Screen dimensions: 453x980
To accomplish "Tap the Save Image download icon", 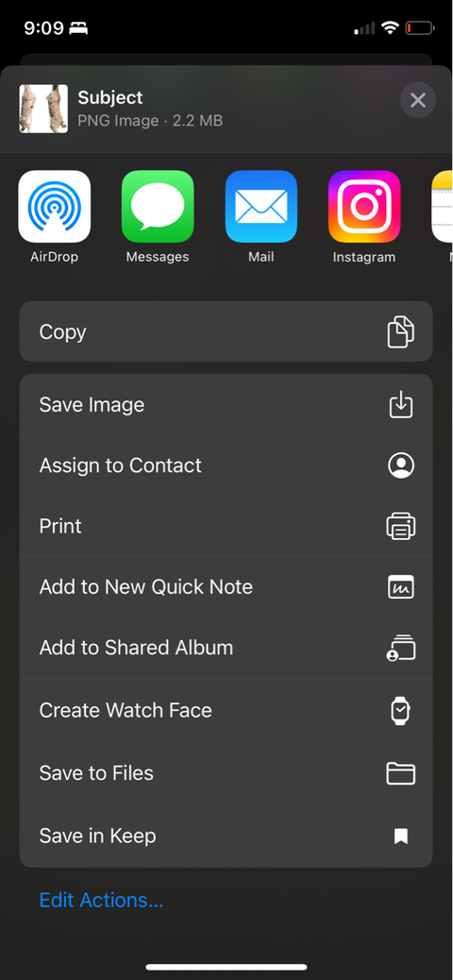I will (x=401, y=404).
